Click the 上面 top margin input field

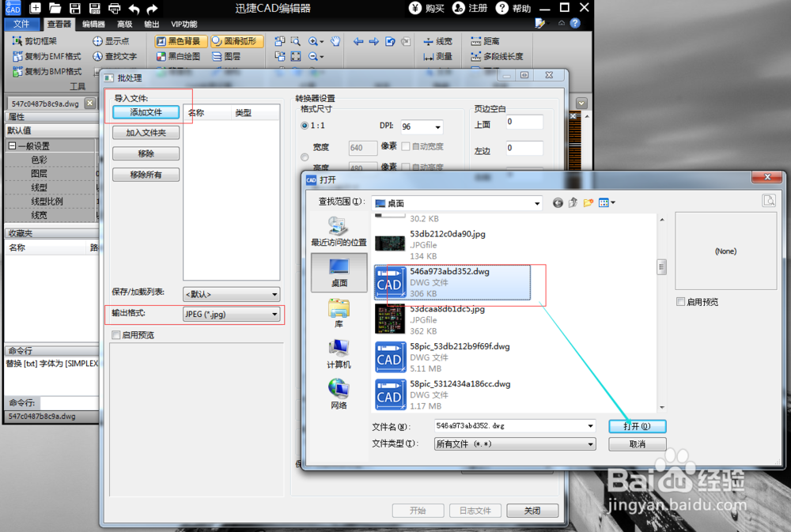tap(524, 122)
